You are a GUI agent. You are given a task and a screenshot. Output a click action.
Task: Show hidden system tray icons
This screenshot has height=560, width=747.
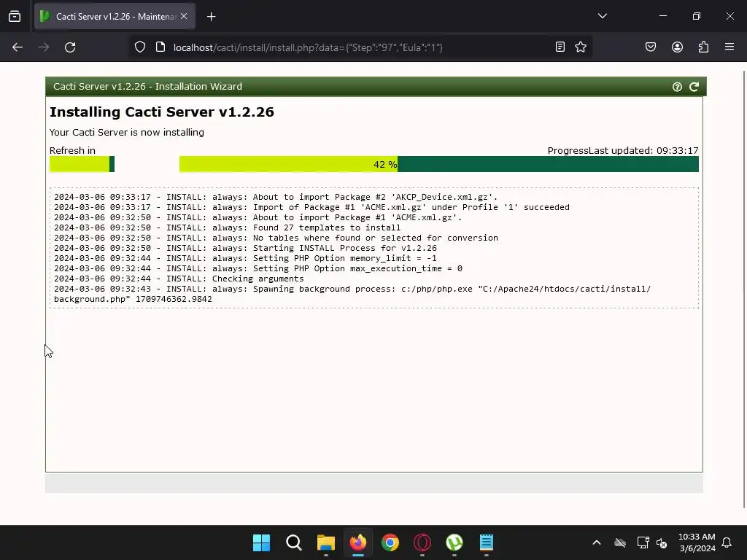pos(597,542)
